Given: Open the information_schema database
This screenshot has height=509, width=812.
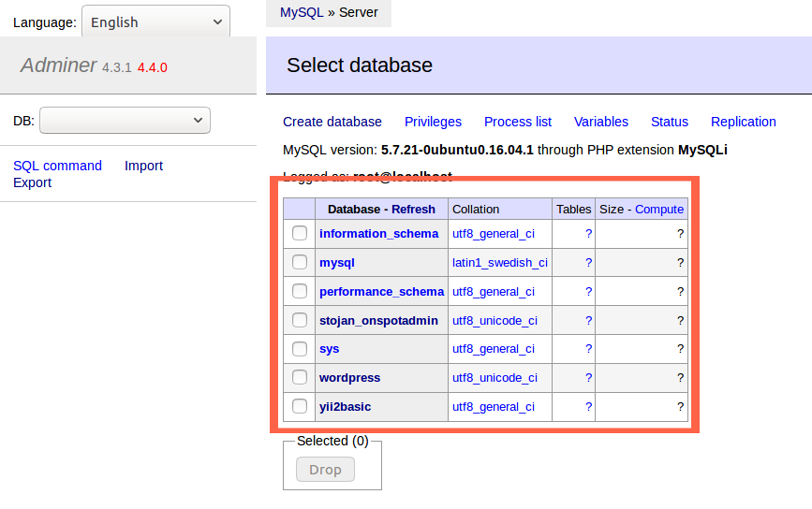Looking at the screenshot, I should (x=379, y=233).
